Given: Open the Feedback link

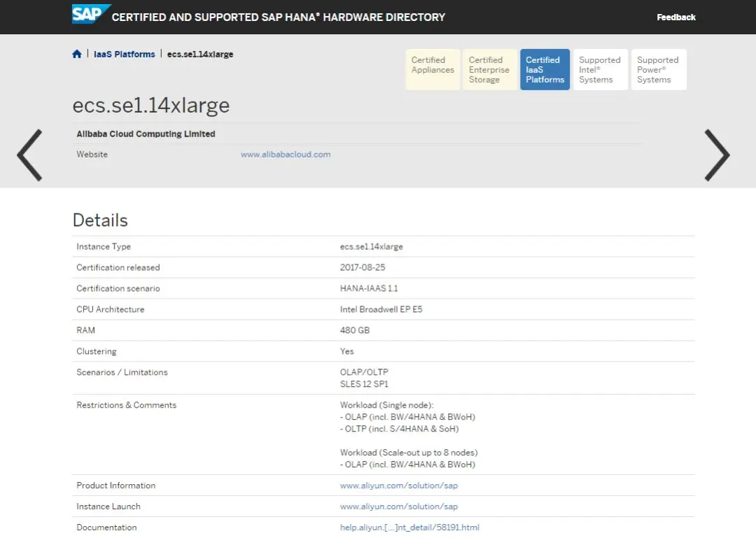Looking at the screenshot, I should 676,17.
